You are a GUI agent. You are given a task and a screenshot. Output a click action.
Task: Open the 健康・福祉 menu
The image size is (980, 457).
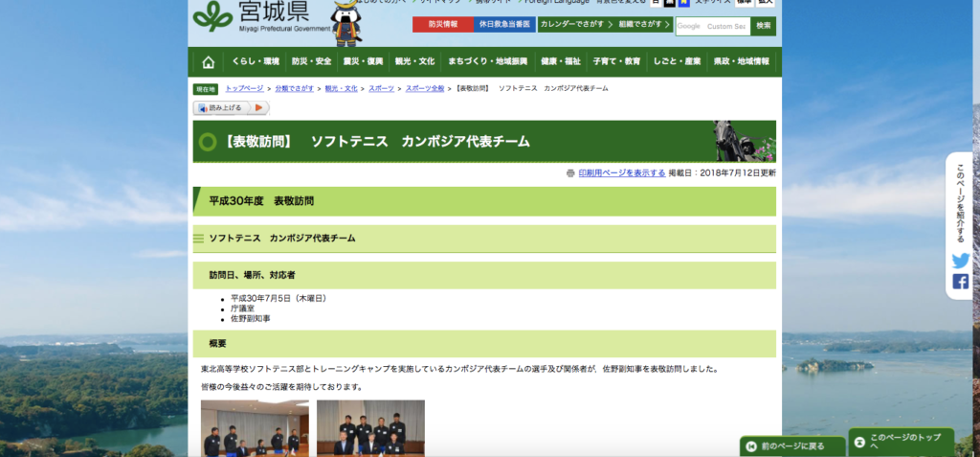(x=561, y=62)
